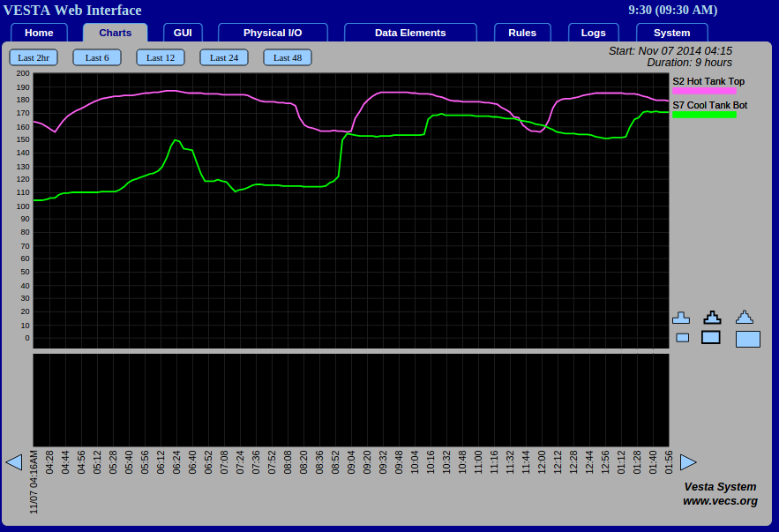The height and width of the screenshot is (532, 779).
Task: Go to the Physical I/O tab
Action: (273, 33)
